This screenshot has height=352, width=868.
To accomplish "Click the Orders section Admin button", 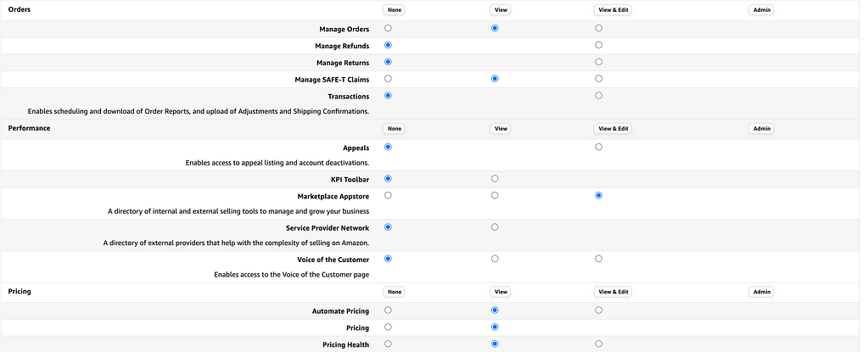I will 762,10.
